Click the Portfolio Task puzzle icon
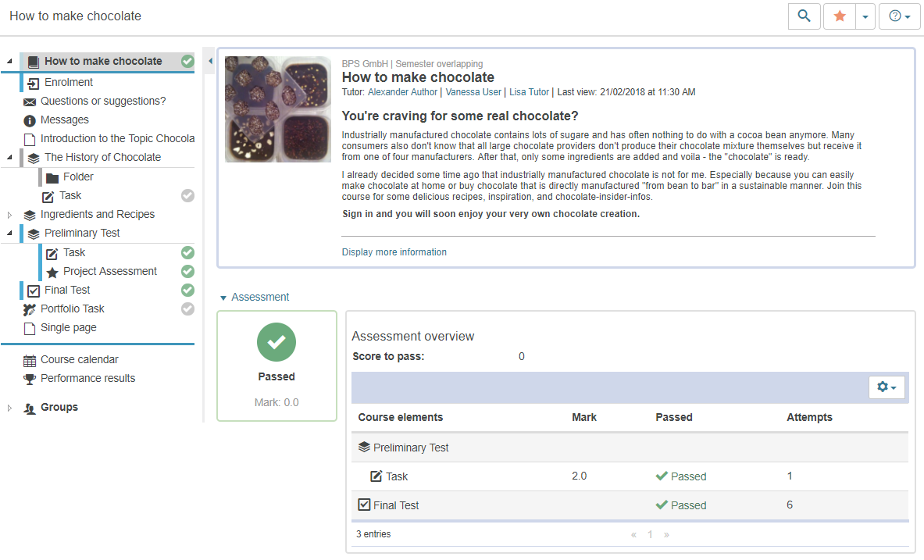The width and height of the screenshot is (924, 560). [x=30, y=309]
